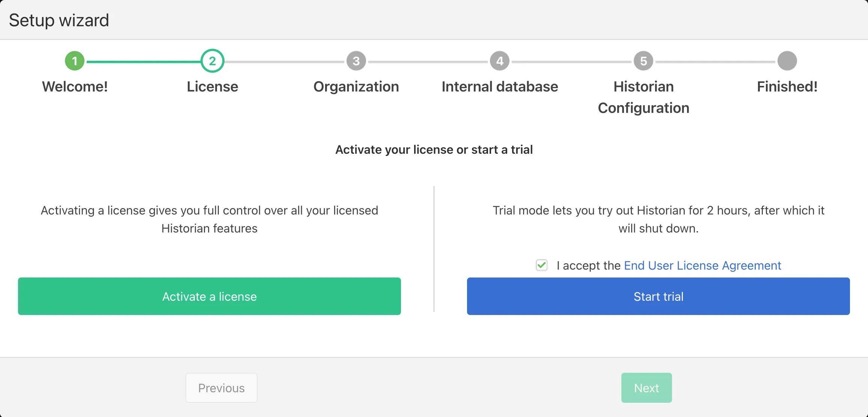868x417 pixels.
Task: Open the End User License Agreement link
Action: (x=702, y=265)
